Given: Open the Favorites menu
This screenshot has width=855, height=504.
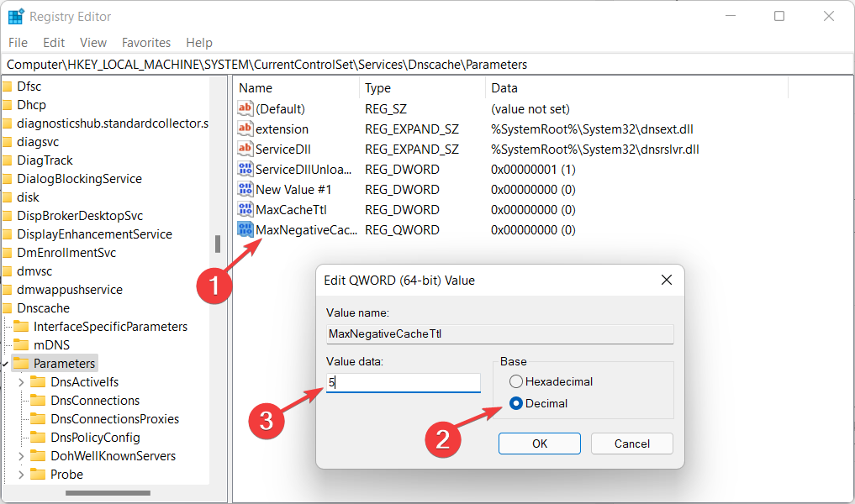Looking at the screenshot, I should click(x=146, y=42).
